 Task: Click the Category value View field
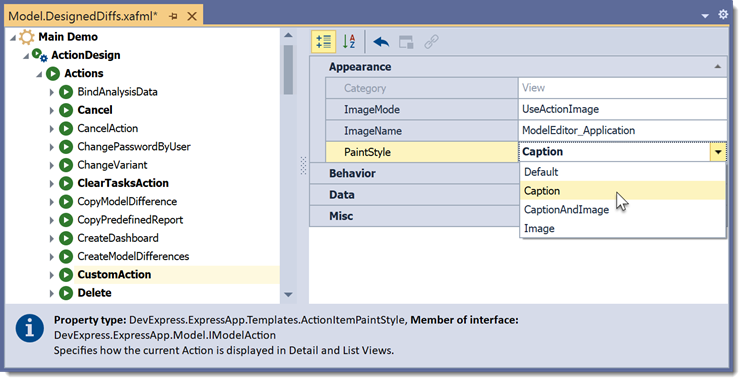pyautogui.click(x=623, y=88)
